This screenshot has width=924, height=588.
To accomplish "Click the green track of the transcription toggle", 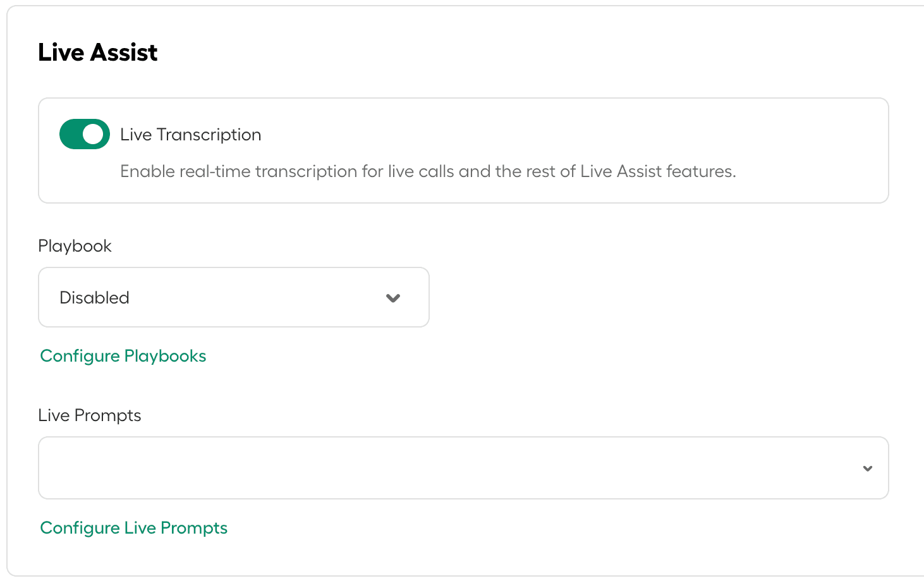I will point(71,134).
